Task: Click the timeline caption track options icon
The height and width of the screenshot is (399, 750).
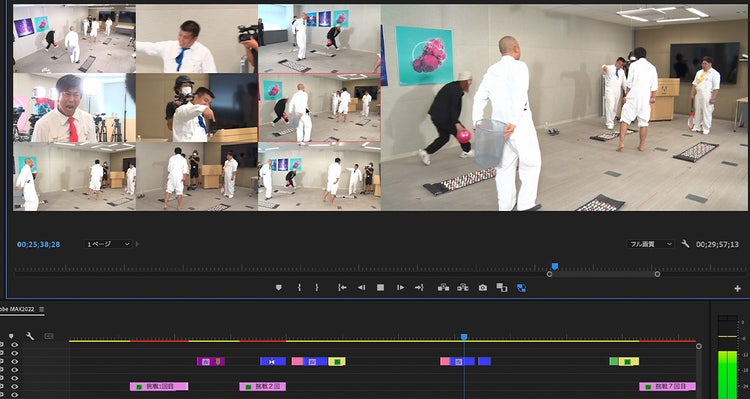Action: pos(49,336)
